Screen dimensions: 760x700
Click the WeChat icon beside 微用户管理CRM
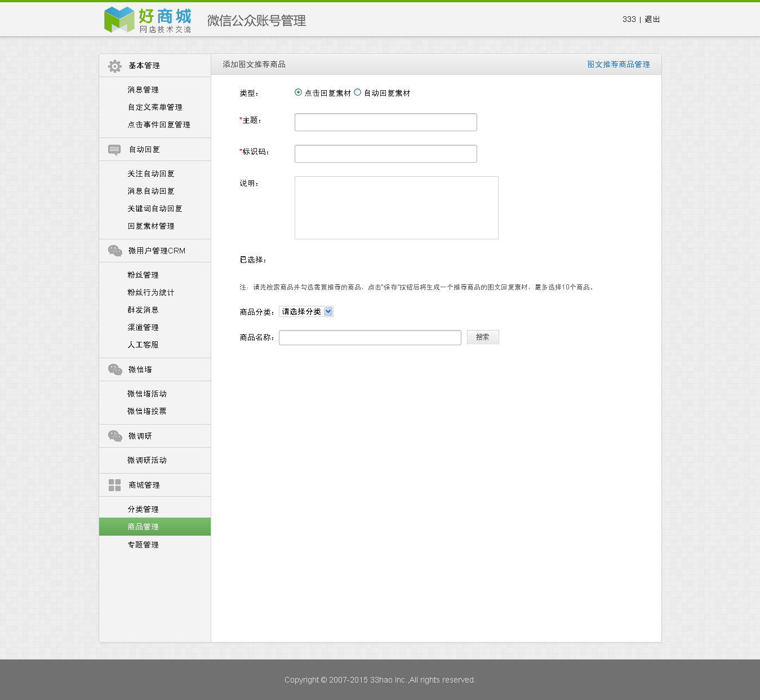pyautogui.click(x=115, y=251)
